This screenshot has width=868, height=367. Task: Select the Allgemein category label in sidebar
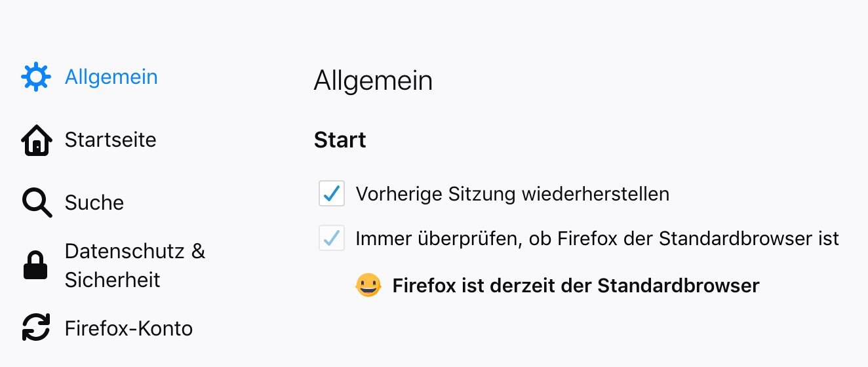(x=111, y=77)
